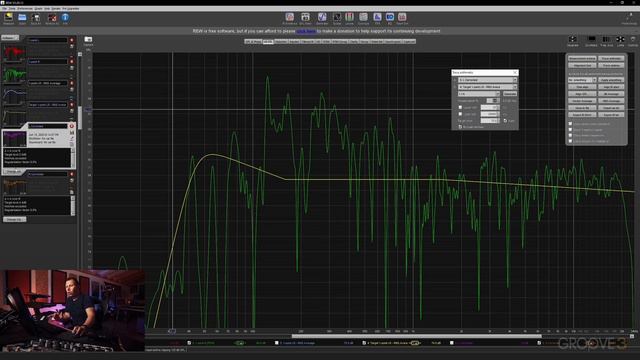Toggle the Auto target level option
The height and width of the screenshot is (360, 640).
click(505, 120)
